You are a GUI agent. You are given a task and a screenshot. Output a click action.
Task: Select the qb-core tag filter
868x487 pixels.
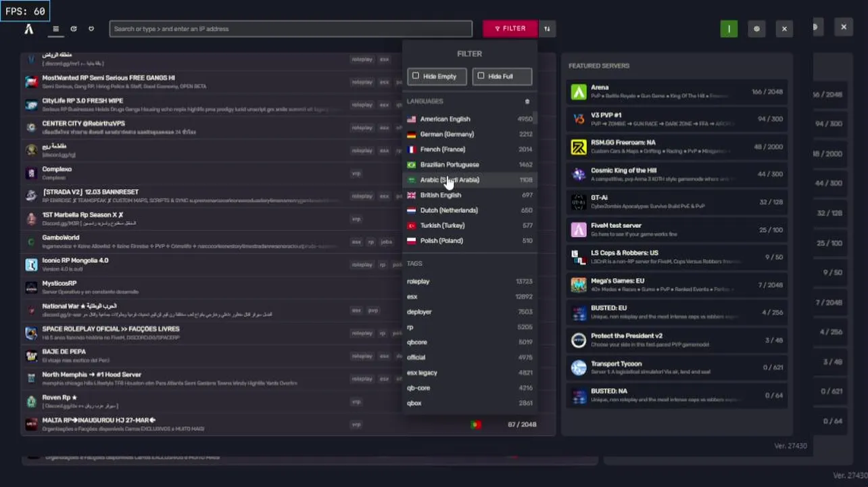click(470, 388)
